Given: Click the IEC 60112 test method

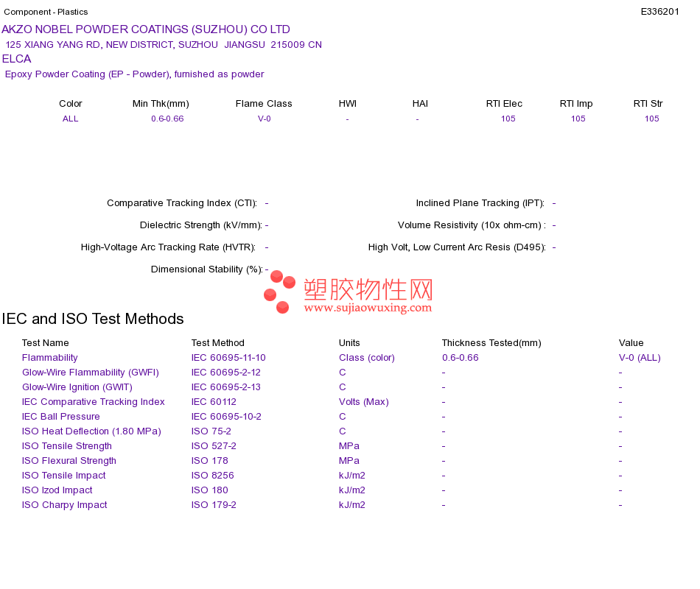Looking at the screenshot, I should click(214, 401).
